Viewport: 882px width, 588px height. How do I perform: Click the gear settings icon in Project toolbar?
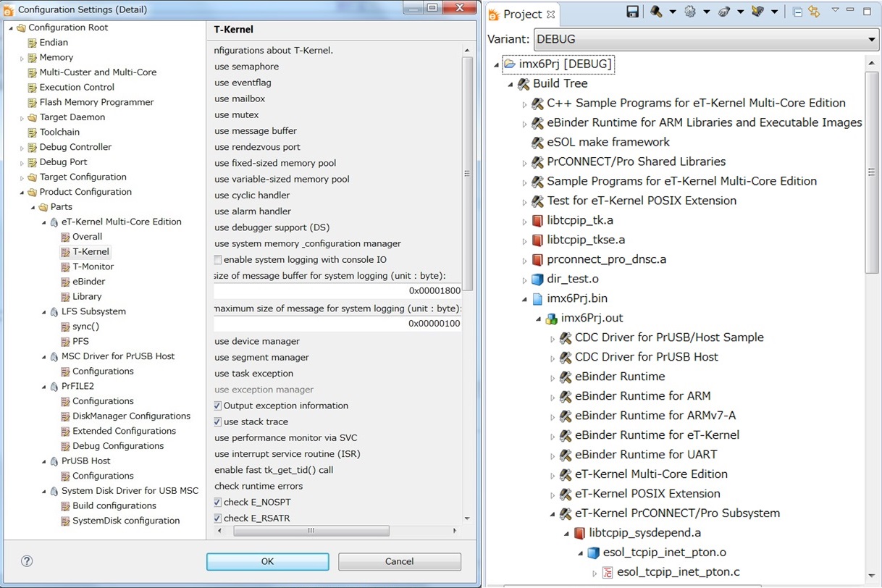pos(689,12)
